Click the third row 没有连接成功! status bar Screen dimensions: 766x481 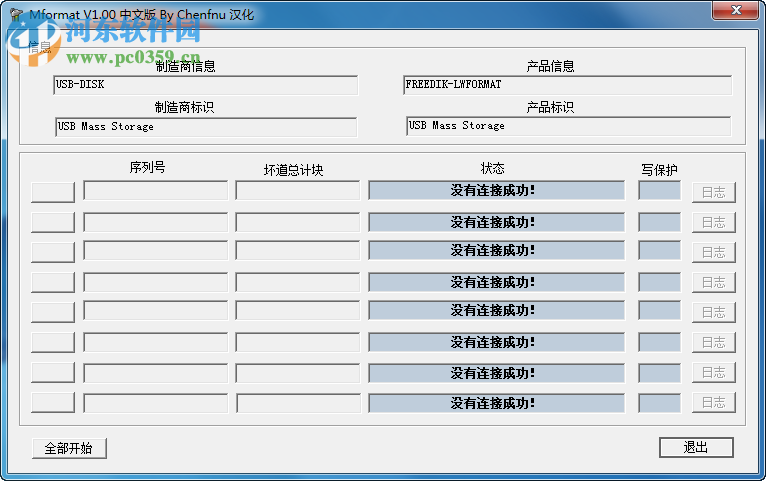496,251
